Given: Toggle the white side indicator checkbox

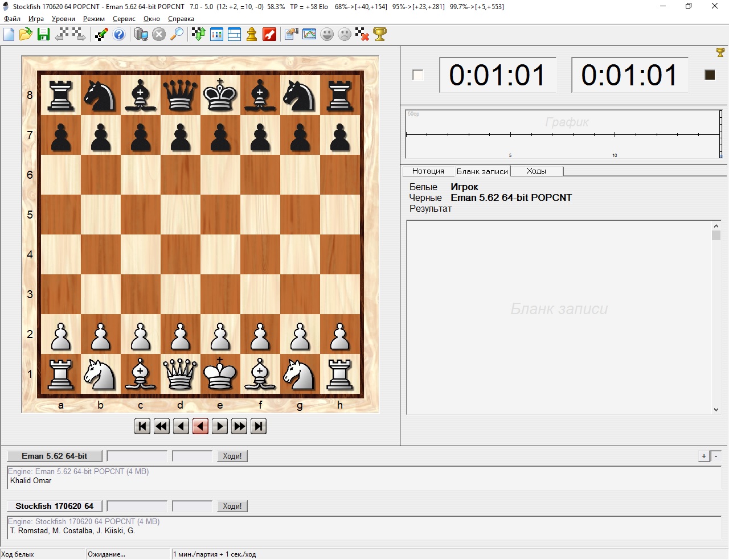Looking at the screenshot, I should (418, 75).
